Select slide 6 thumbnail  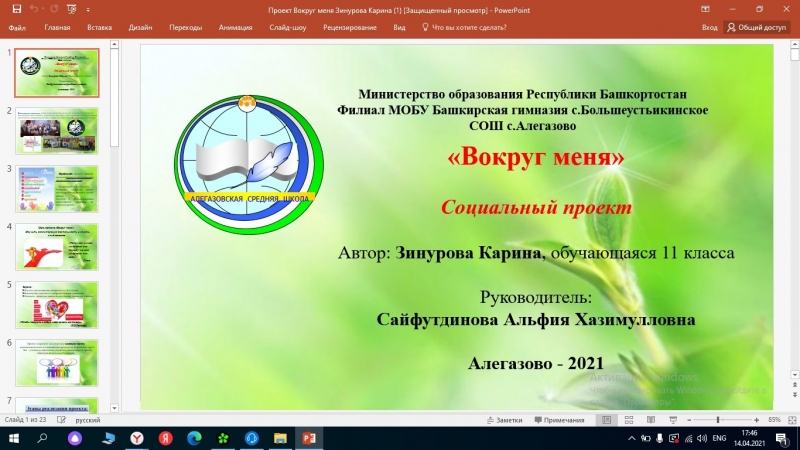pyautogui.click(x=57, y=363)
